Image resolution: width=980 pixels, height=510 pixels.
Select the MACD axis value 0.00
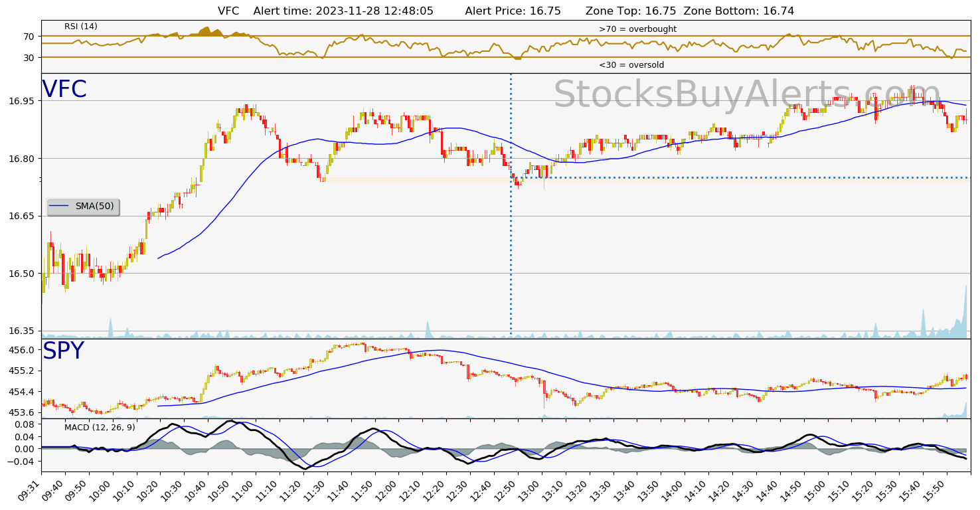(x=25, y=449)
